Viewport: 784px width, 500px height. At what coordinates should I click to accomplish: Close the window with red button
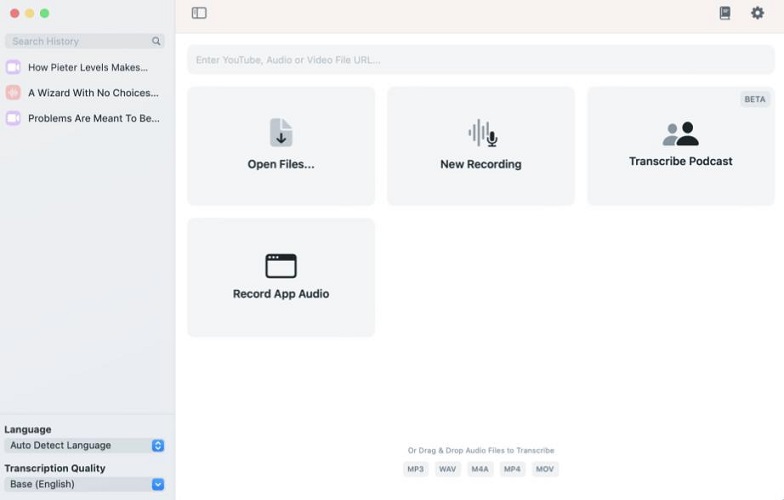coord(15,14)
